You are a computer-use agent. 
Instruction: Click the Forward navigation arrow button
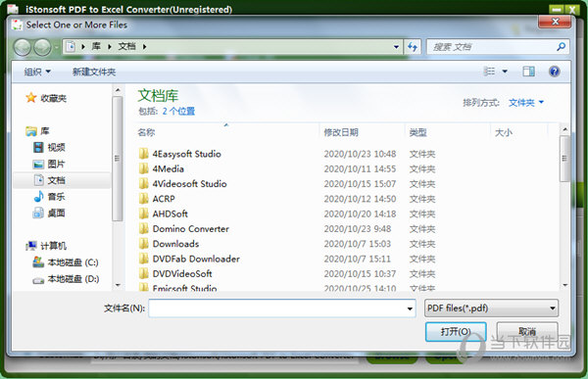tap(42, 47)
